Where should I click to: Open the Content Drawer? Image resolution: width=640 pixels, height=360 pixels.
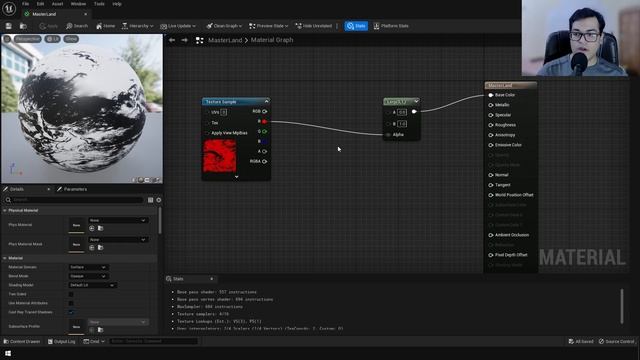22,342
